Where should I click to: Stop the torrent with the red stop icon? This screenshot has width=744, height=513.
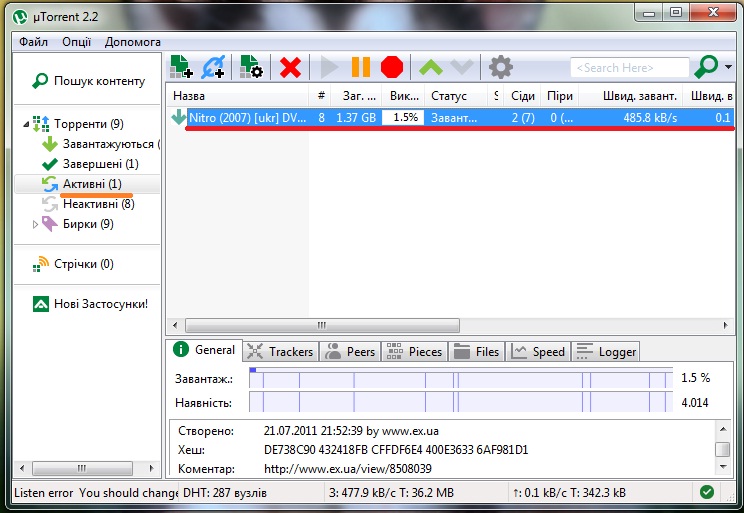tap(392, 67)
